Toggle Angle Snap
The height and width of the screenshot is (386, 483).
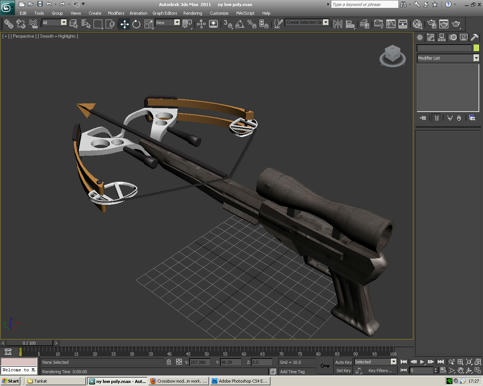240,24
